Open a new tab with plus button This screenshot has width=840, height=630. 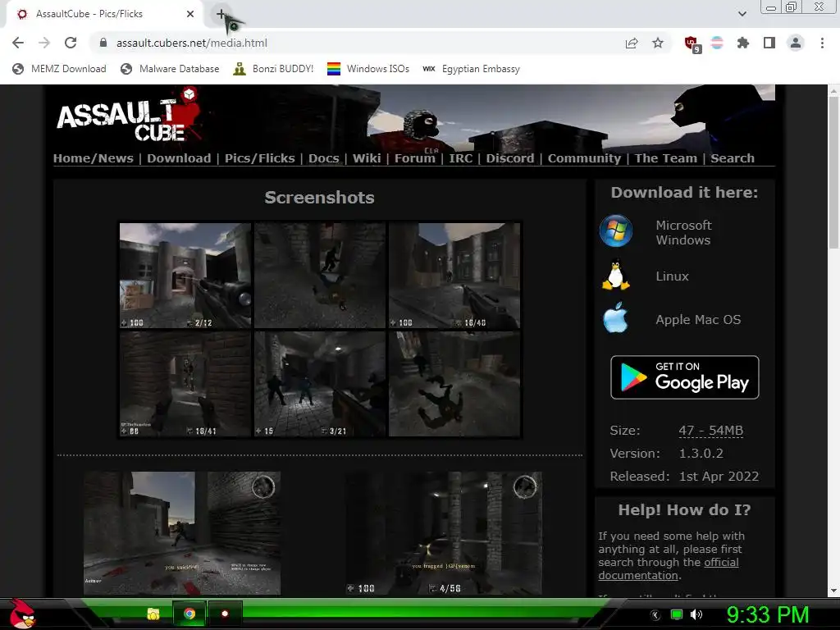(x=221, y=14)
